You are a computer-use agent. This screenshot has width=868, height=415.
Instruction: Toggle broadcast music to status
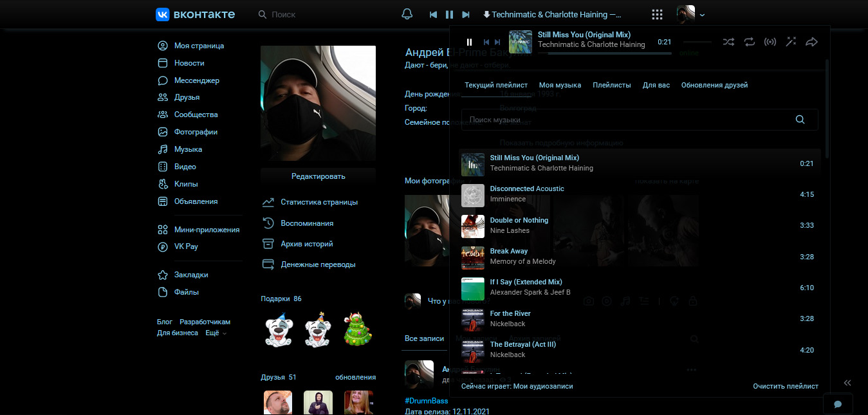click(x=770, y=42)
